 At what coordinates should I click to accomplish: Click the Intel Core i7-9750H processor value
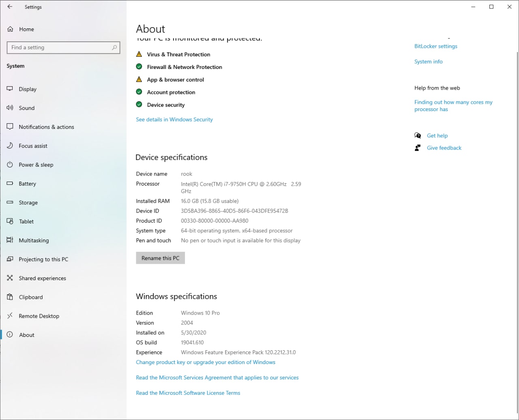241,187
